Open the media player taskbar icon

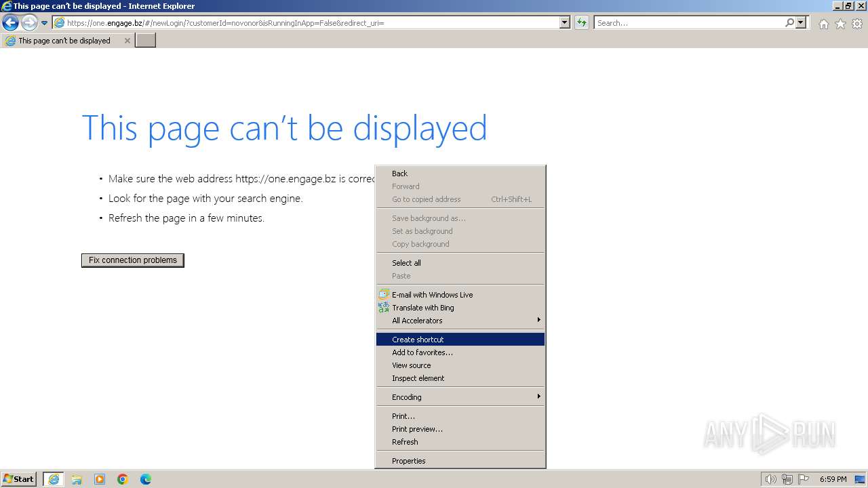(100, 479)
